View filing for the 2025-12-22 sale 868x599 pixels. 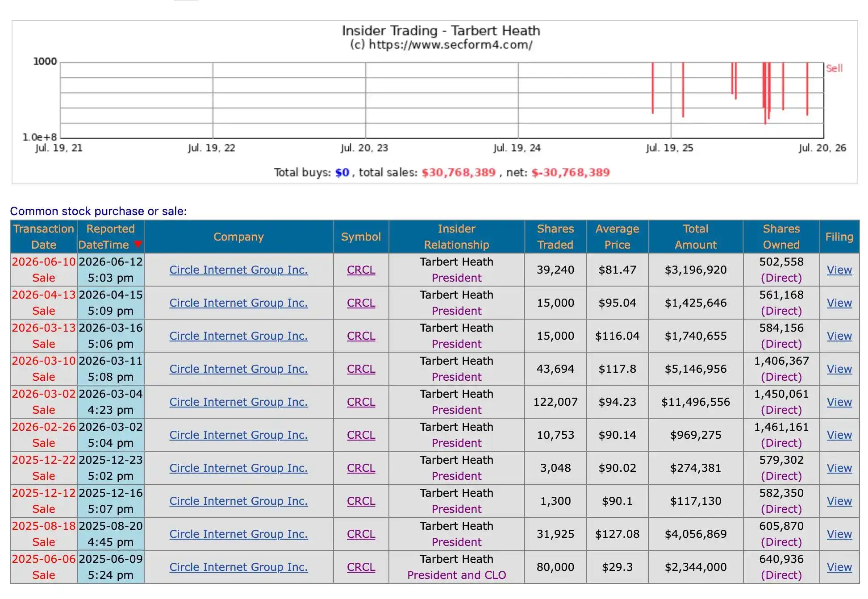click(x=839, y=468)
